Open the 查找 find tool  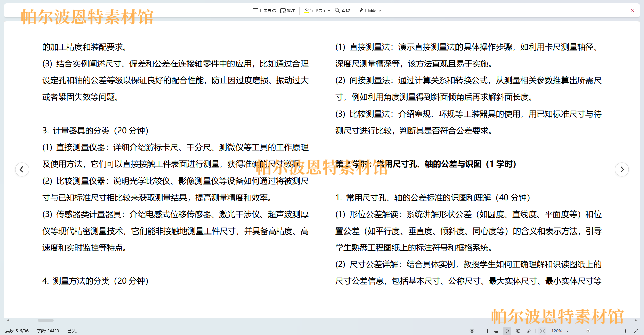(342, 11)
